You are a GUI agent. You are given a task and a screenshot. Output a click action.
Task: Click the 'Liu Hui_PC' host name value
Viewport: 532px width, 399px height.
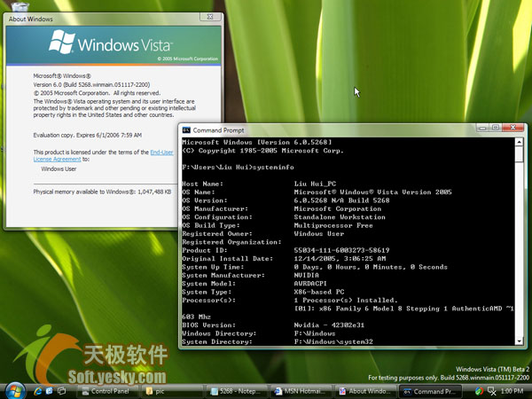(315, 184)
